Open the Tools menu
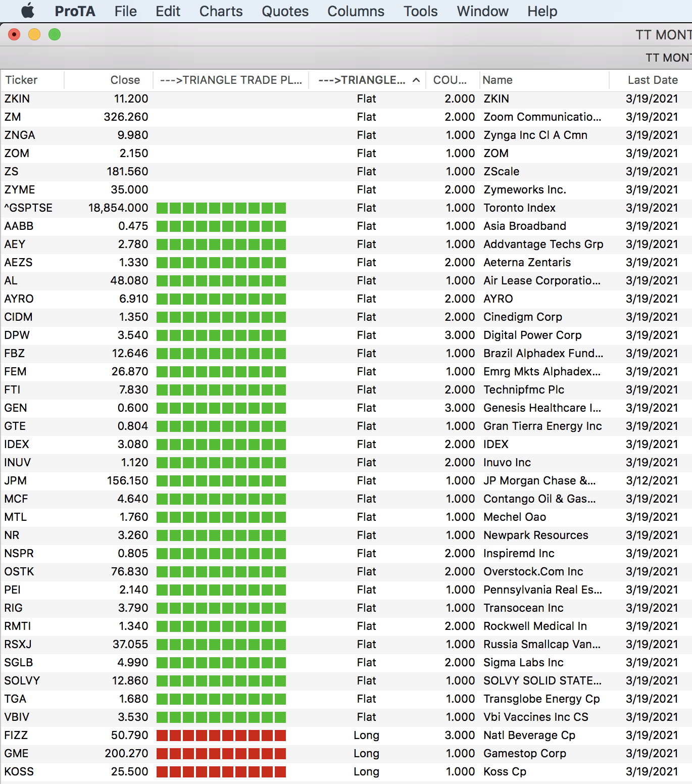 click(420, 11)
